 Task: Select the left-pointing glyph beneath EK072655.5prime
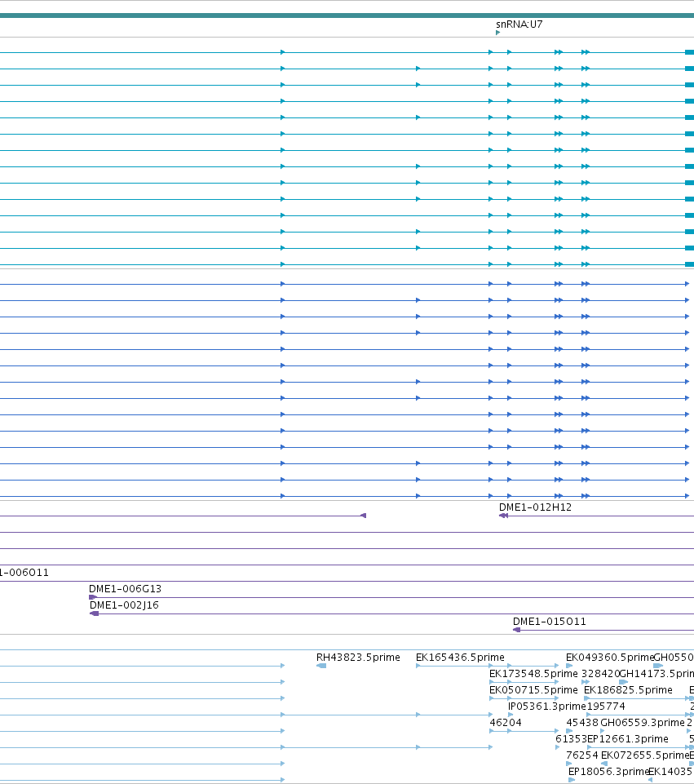tap(604, 764)
